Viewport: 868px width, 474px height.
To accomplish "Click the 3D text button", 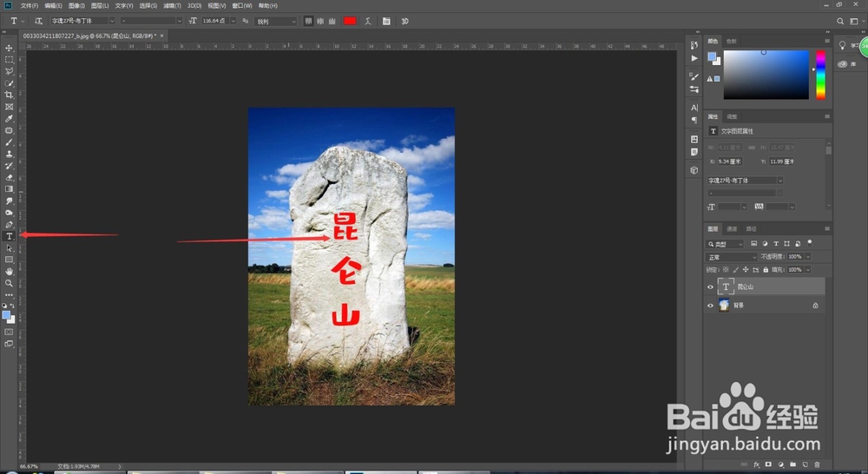I will (404, 21).
